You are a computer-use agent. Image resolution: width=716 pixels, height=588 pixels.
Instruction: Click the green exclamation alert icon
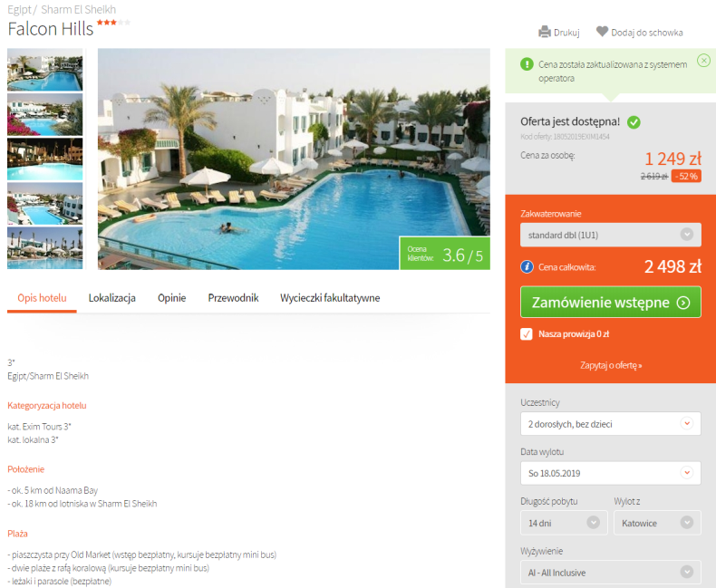click(x=527, y=64)
